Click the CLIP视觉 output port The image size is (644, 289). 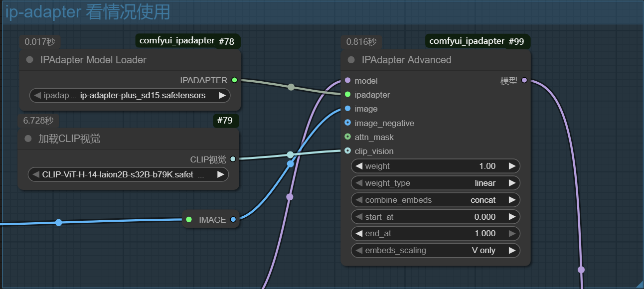tap(233, 159)
